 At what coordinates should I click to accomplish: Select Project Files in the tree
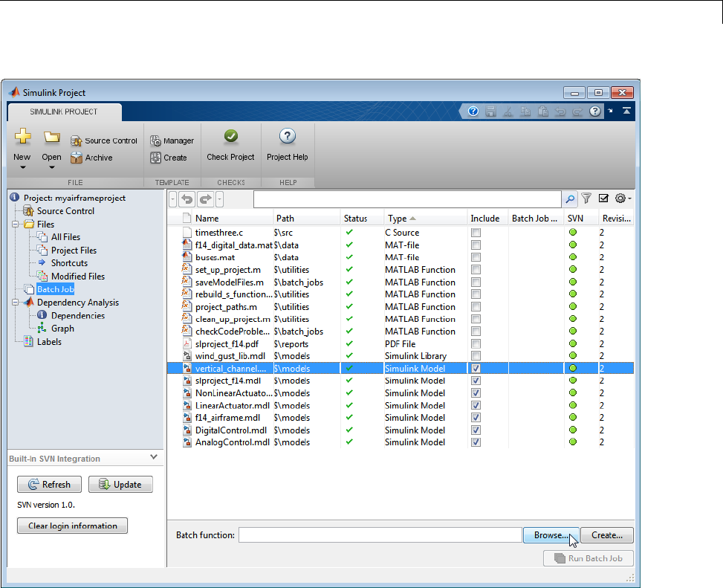[x=74, y=251]
